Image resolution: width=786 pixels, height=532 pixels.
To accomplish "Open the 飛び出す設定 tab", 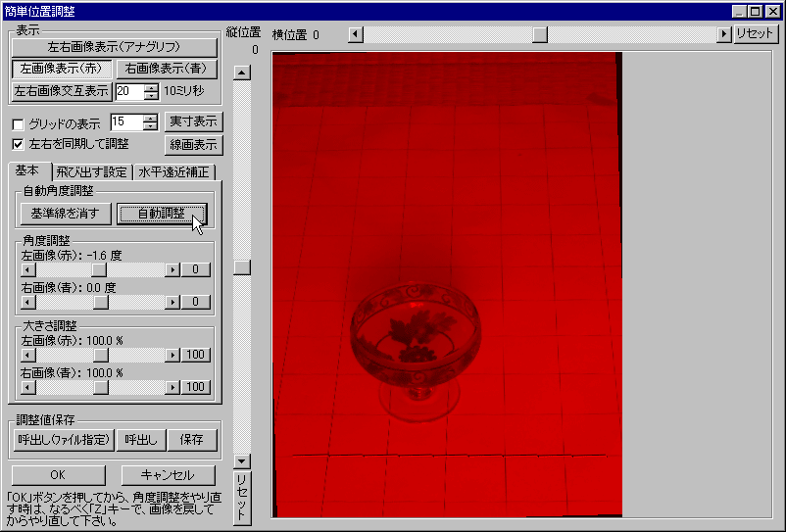I will pyautogui.click(x=91, y=172).
